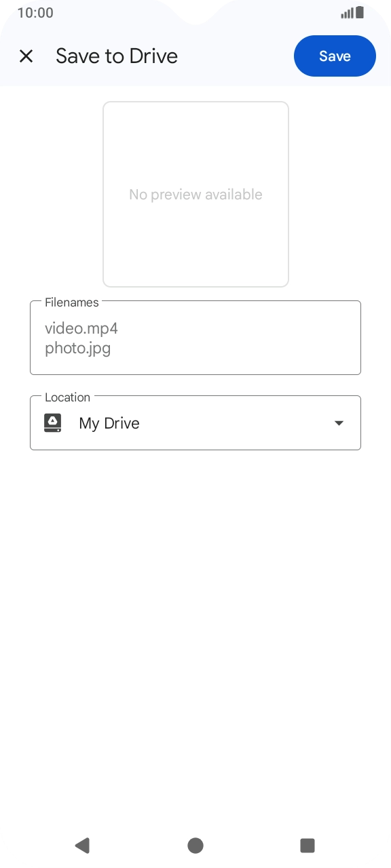Go back with the Android back triangle
The height and width of the screenshot is (868, 391).
[x=82, y=845]
